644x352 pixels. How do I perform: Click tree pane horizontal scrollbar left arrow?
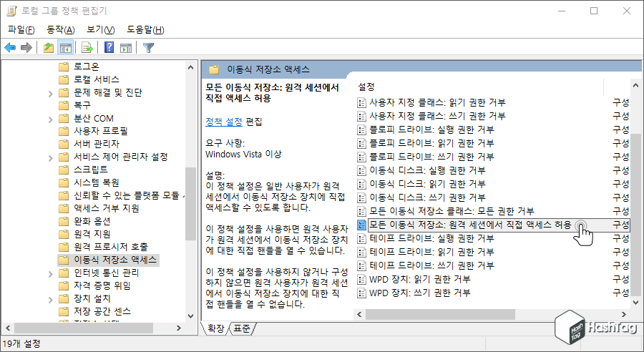pos(7,328)
